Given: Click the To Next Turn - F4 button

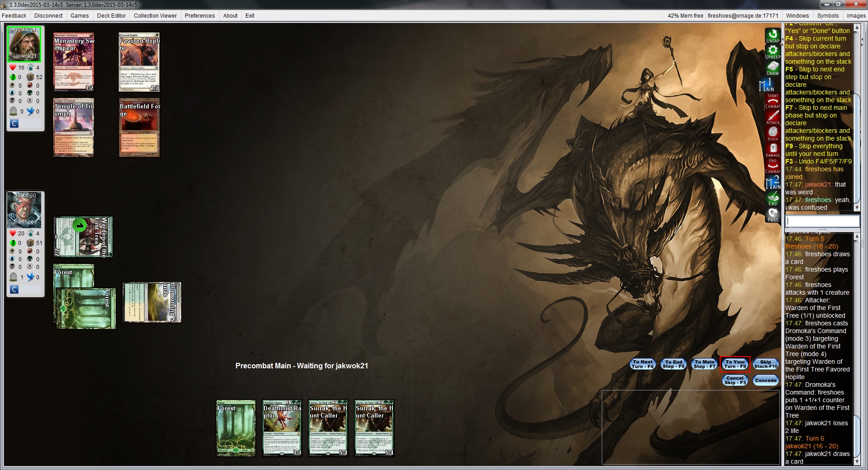Looking at the screenshot, I should pos(642,364).
